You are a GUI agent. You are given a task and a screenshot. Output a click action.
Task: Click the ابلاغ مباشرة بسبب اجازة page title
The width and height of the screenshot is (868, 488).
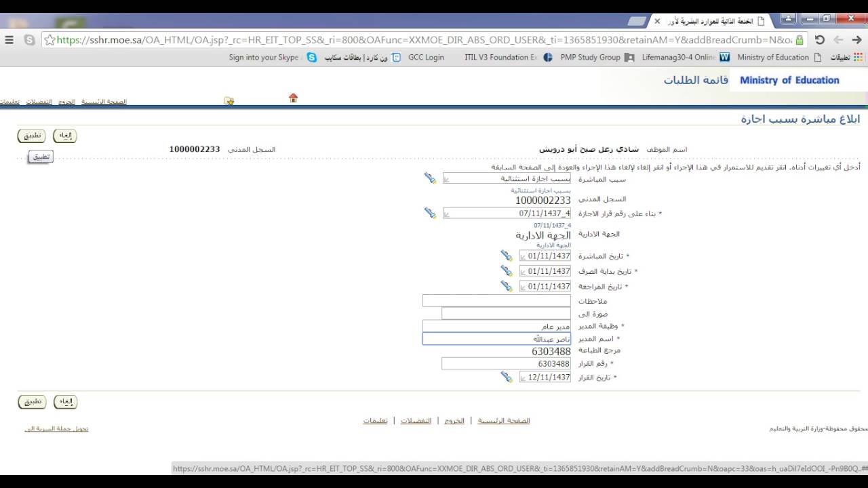[x=800, y=119]
